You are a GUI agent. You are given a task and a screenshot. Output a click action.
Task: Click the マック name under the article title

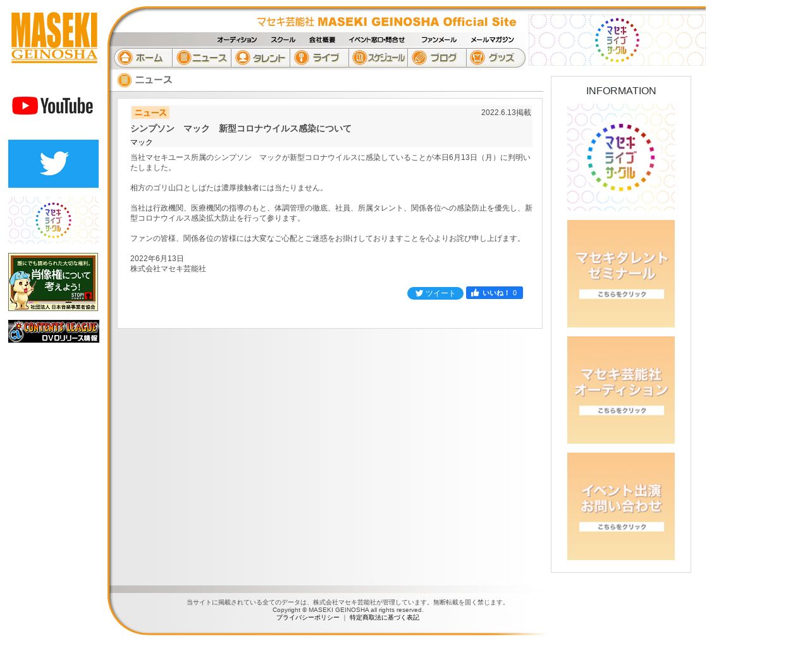click(142, 142)
